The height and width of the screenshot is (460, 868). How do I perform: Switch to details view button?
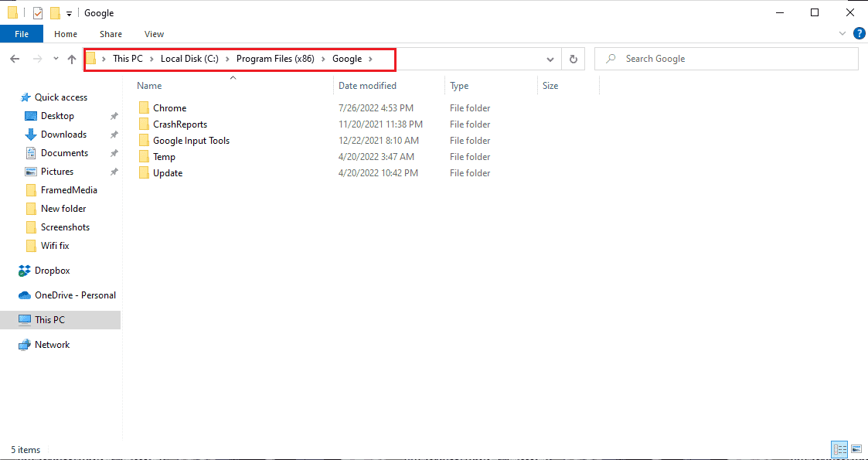[x=839, y=449]
